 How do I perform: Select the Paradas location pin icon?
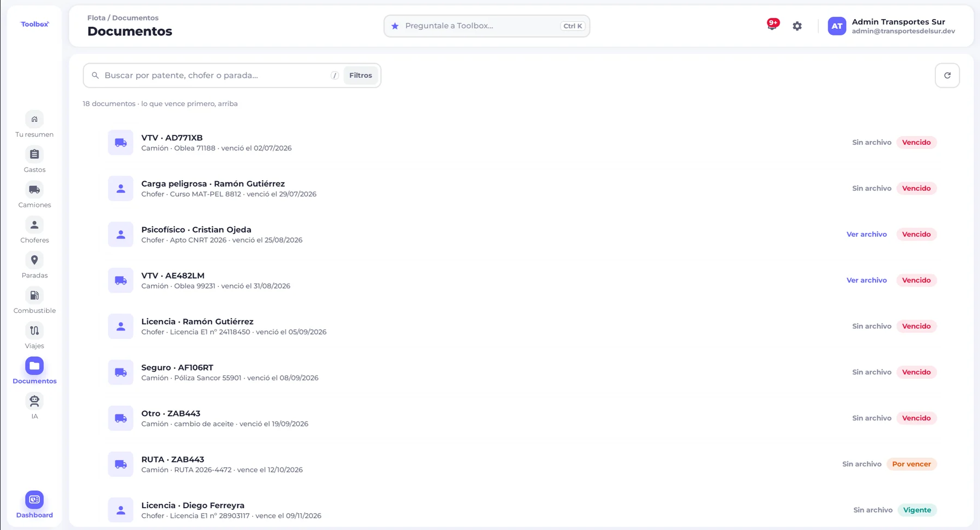pyautogui.click(x=34, y=260)
